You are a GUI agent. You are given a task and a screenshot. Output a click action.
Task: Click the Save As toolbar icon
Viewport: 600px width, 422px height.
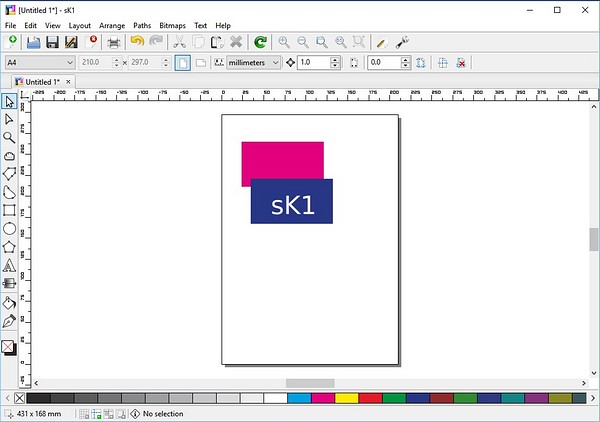click(x=71, y=42)
